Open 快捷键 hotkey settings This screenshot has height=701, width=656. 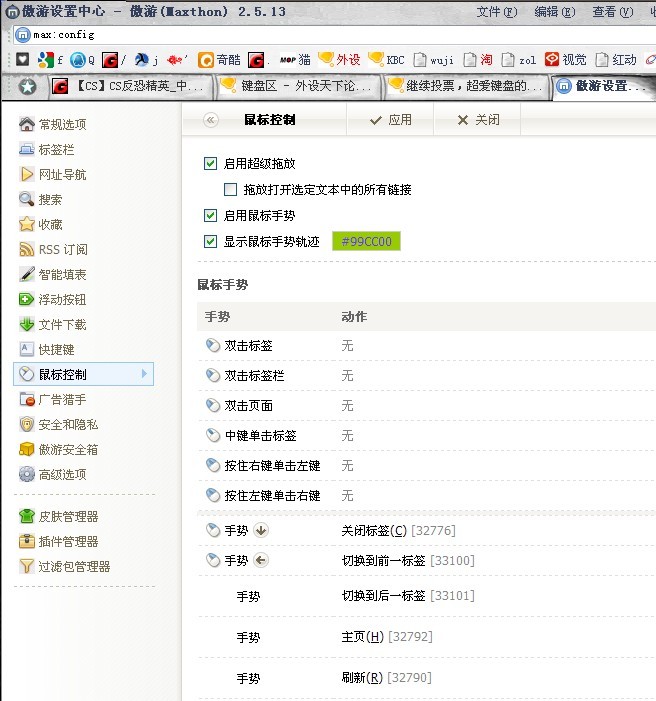point(47,349)
